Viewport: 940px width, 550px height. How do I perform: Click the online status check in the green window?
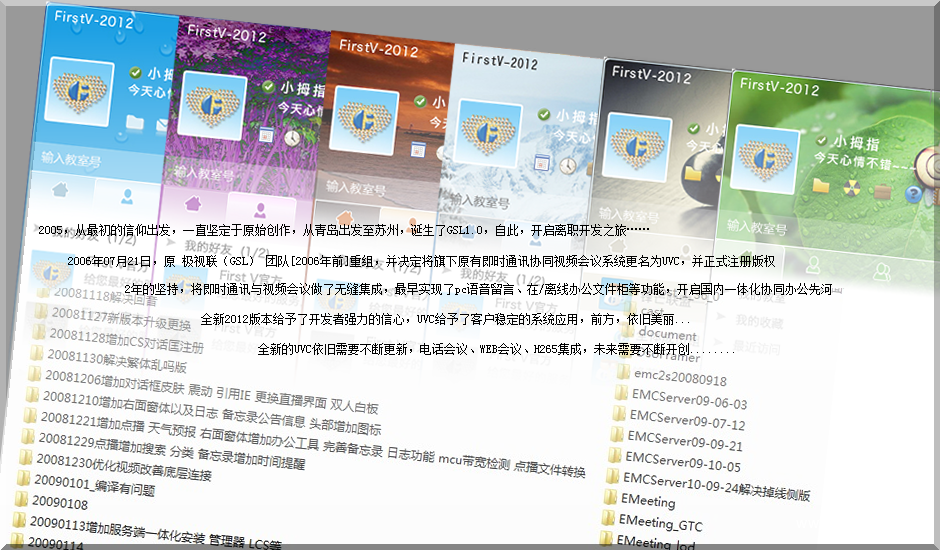point(821,141)
